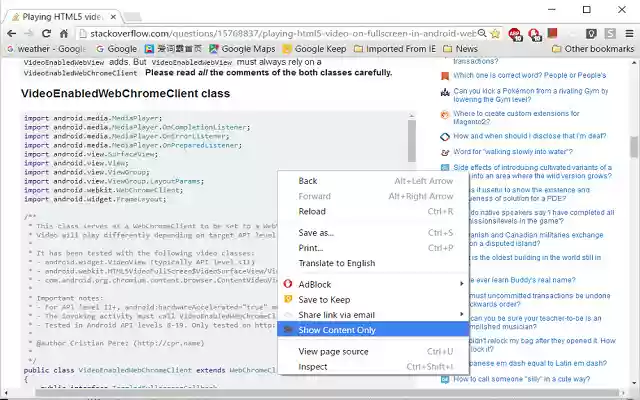Click the icon beside Show Content Only
The height and width of the screenshot is (400, 640).
tap(288, 330)
